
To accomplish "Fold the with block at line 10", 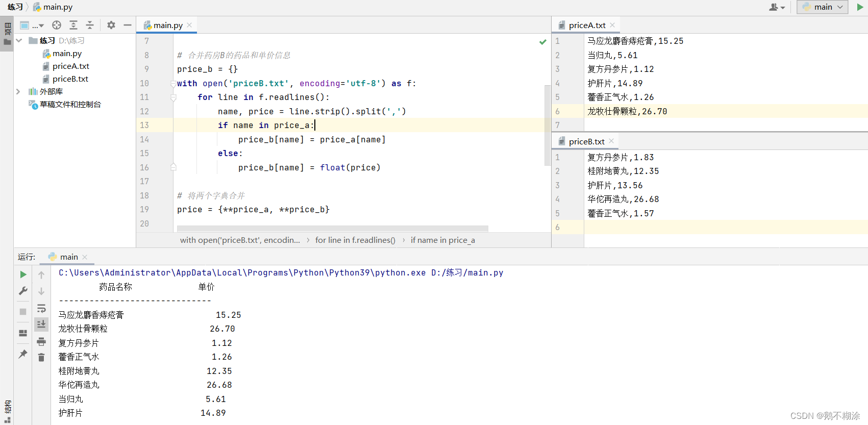I will pyautogui.click(x=173, y=84).
